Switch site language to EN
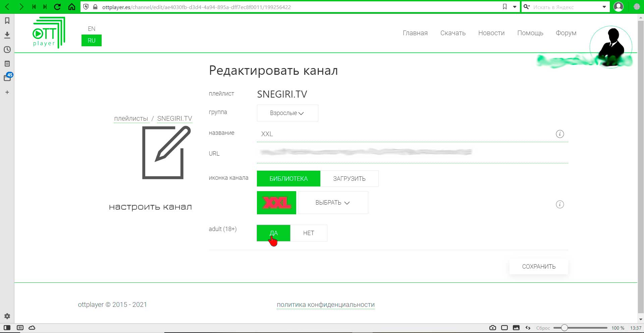The image size is (644, 333). tap(91, 29)
